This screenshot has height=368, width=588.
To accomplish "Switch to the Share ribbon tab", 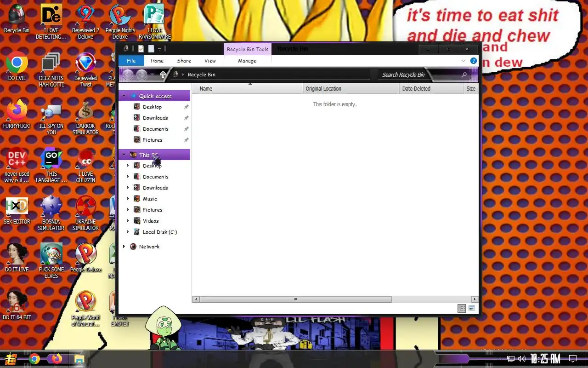I will click(x=184, y=61).
